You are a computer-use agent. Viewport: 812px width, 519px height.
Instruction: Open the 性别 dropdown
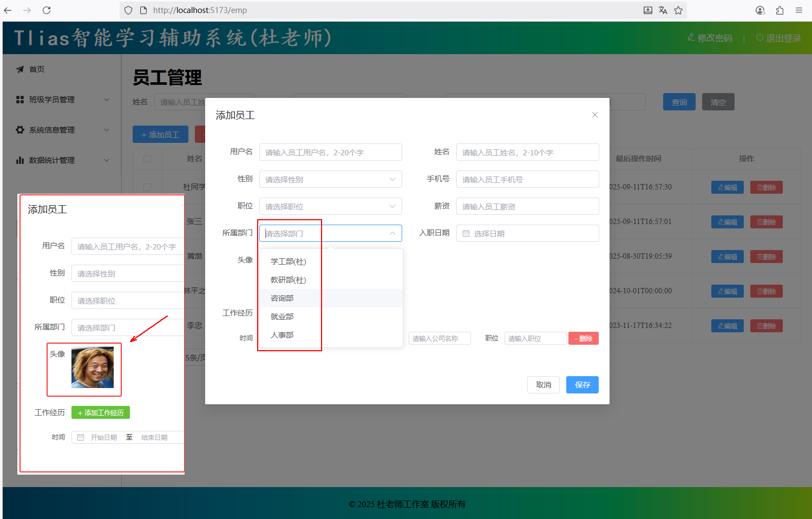(x=330, y=180)
